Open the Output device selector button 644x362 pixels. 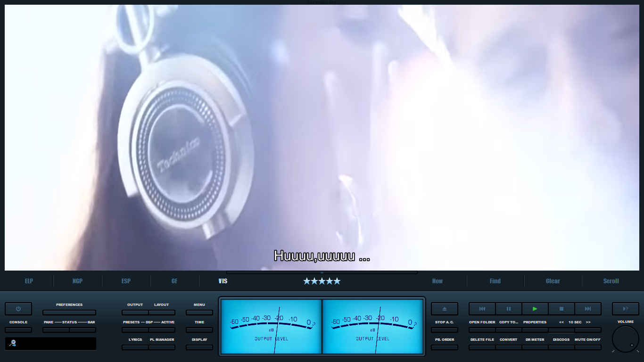135,313
